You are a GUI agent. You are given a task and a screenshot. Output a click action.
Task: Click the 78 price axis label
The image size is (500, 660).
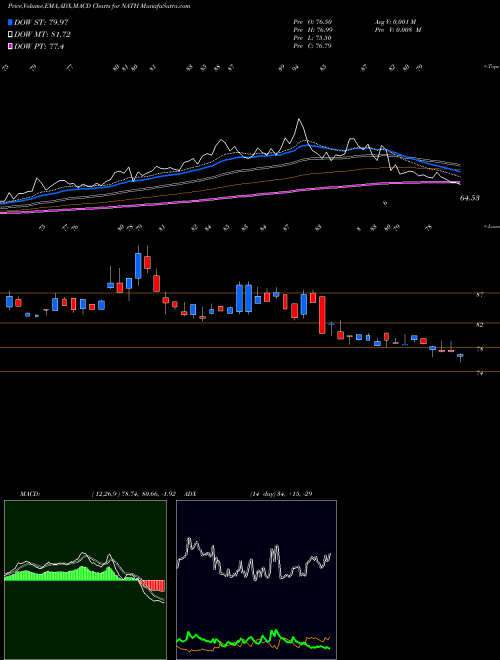pyautogui.click(x=479, y=349)
